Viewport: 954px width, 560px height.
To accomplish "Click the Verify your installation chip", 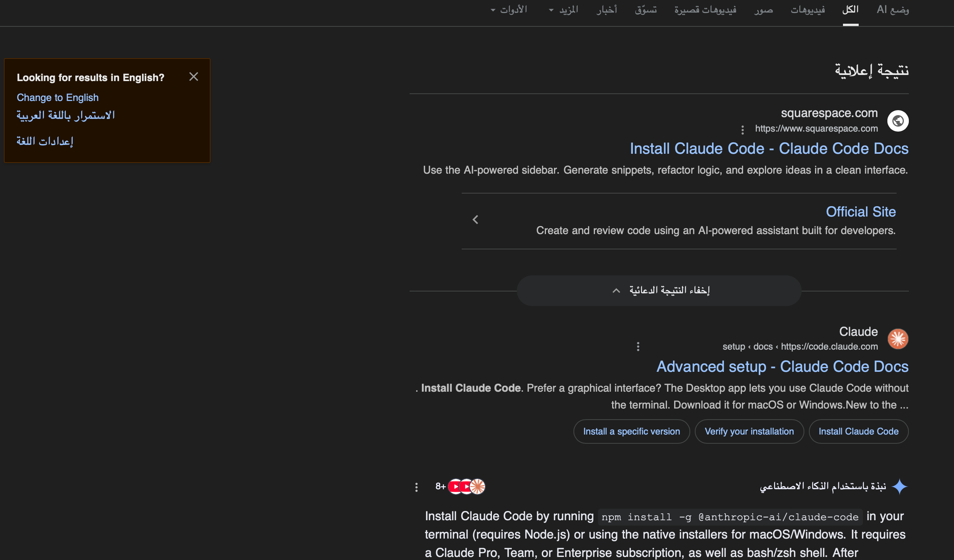I will click(749, 431).
